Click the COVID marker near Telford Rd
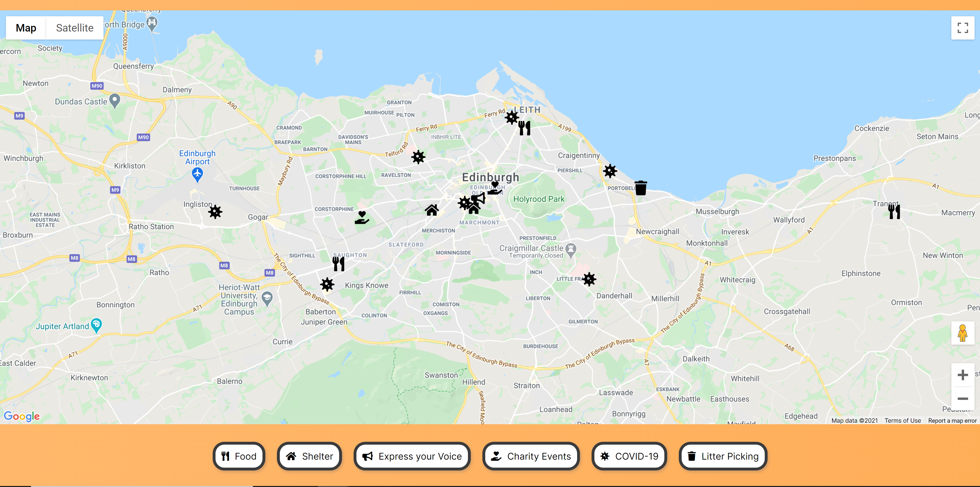Image resolution: width=980 pixels, height=487 pixels. point(418,157)
